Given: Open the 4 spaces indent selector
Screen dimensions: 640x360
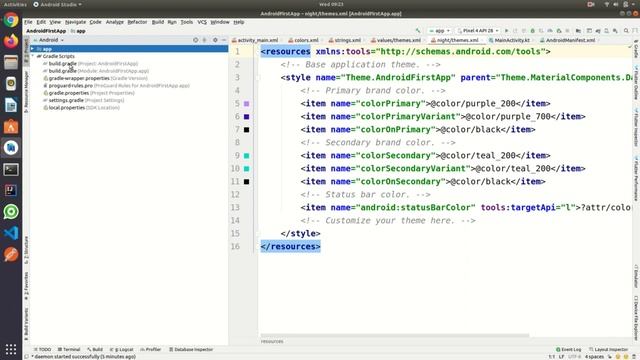Looking at the screenshot, I should [x=594, y=357].
